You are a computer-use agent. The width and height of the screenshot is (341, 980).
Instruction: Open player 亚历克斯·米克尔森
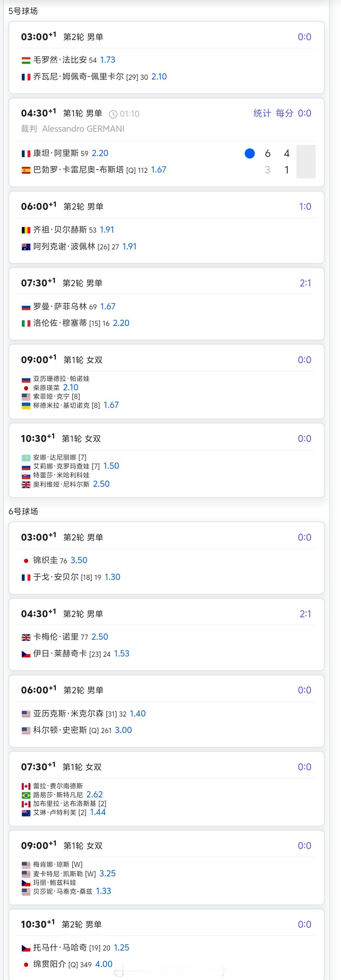[x=68, y=713]
